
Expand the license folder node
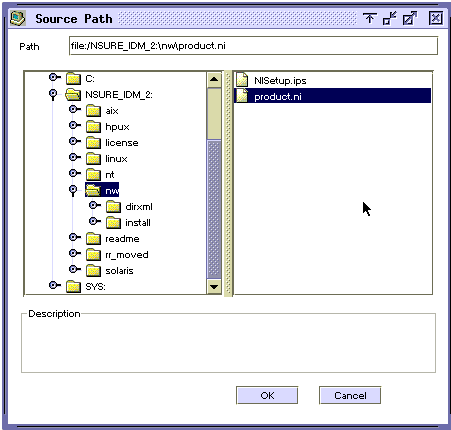point(75,141)
